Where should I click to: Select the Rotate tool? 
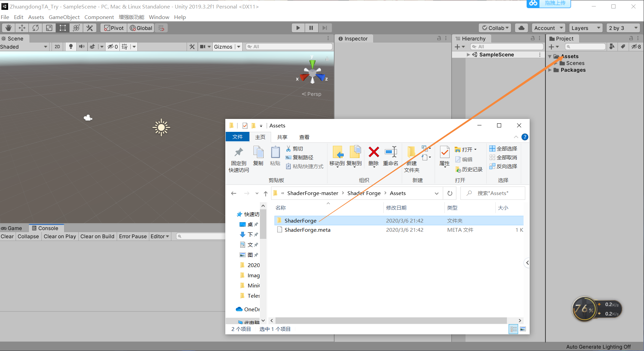click(36, 28)
